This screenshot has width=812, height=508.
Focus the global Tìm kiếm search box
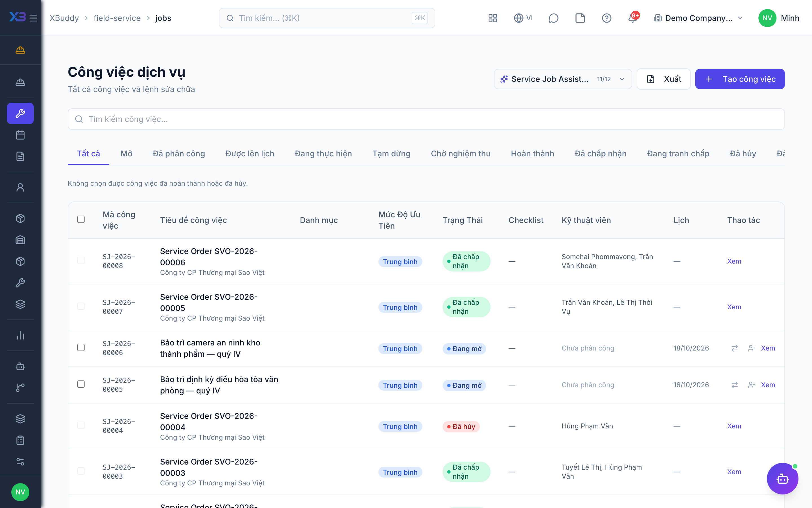(x=327, y=18)
